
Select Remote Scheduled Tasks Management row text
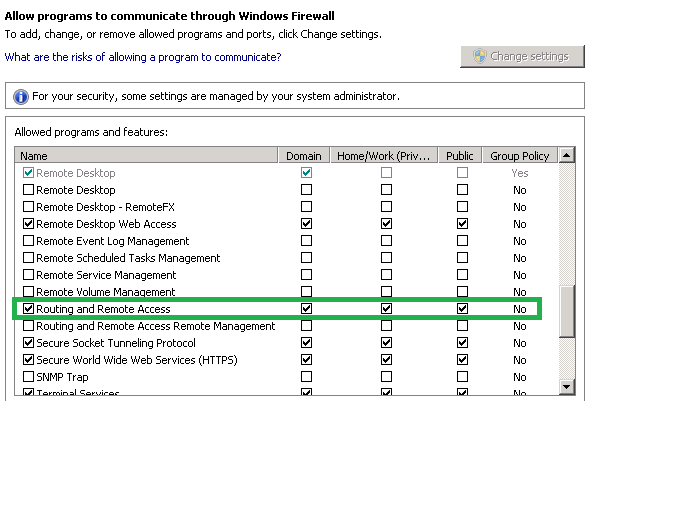pos(128,258)
